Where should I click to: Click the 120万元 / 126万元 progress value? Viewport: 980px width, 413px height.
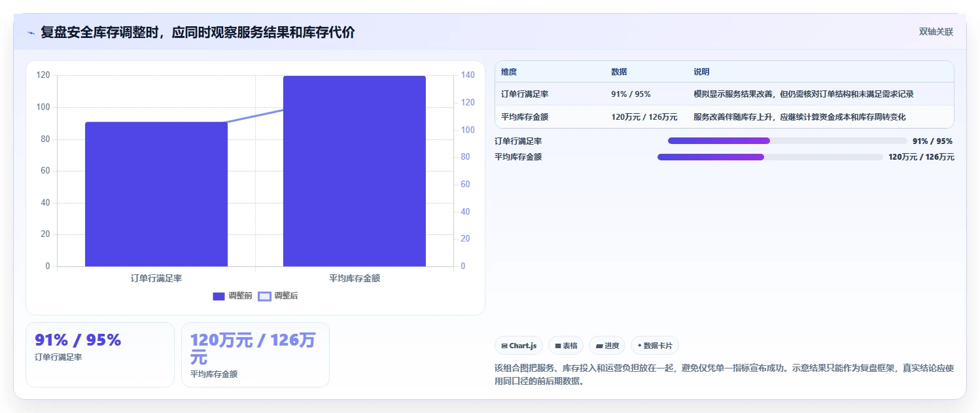click(921, 157)
